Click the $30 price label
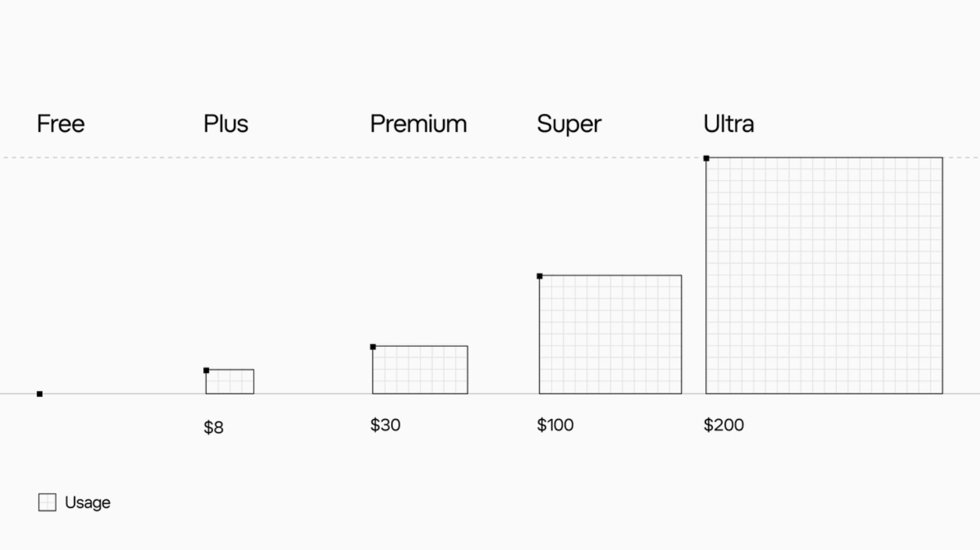The height and width of the screenshot is (550, 980). 386,425
